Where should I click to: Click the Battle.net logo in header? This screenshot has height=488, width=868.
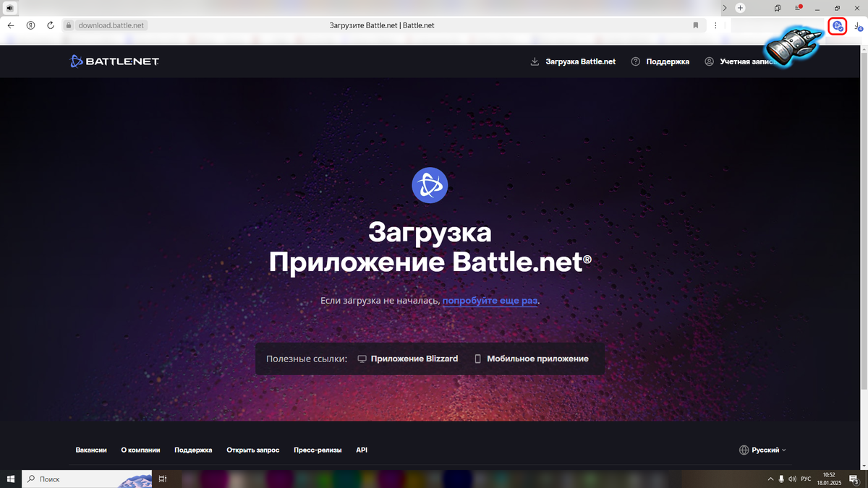tap(114, 61)
